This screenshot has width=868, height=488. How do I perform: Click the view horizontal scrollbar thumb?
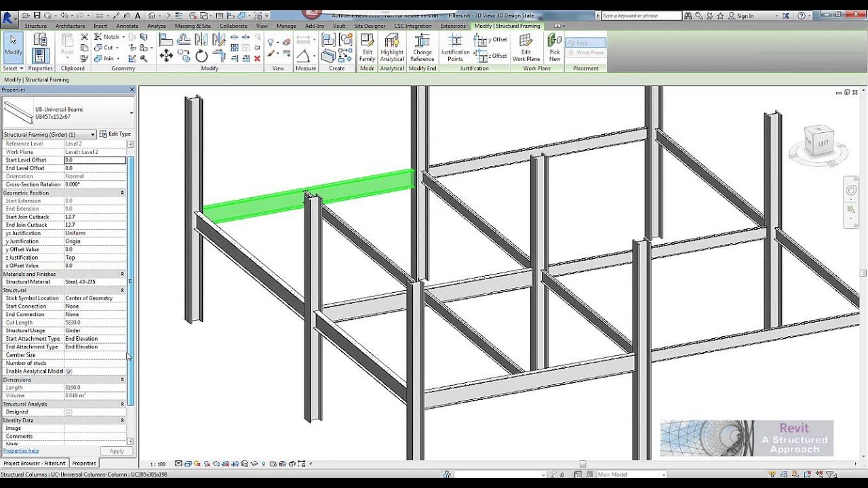tap(583, 464)
